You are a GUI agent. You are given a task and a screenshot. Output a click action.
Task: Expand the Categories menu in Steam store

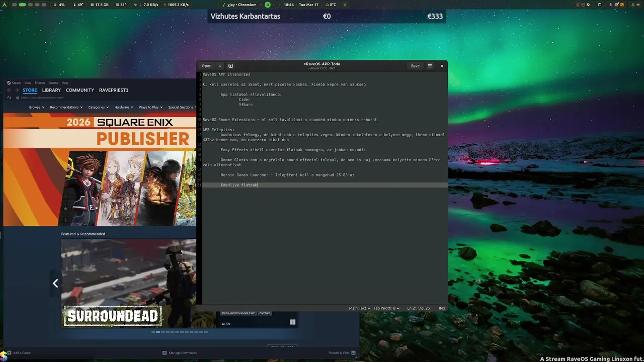pyautogui.click(x=99, y=107)
